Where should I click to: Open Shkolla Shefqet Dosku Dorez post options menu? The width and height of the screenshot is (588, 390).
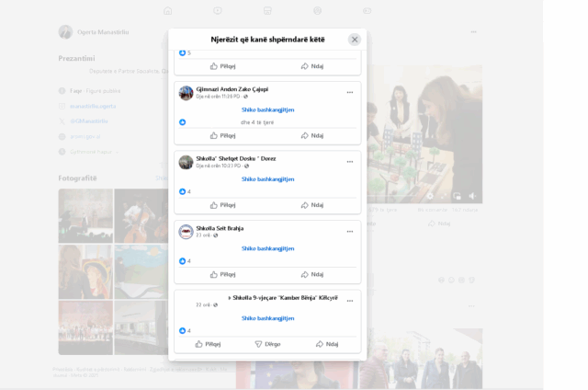click(x=350, y=162)
